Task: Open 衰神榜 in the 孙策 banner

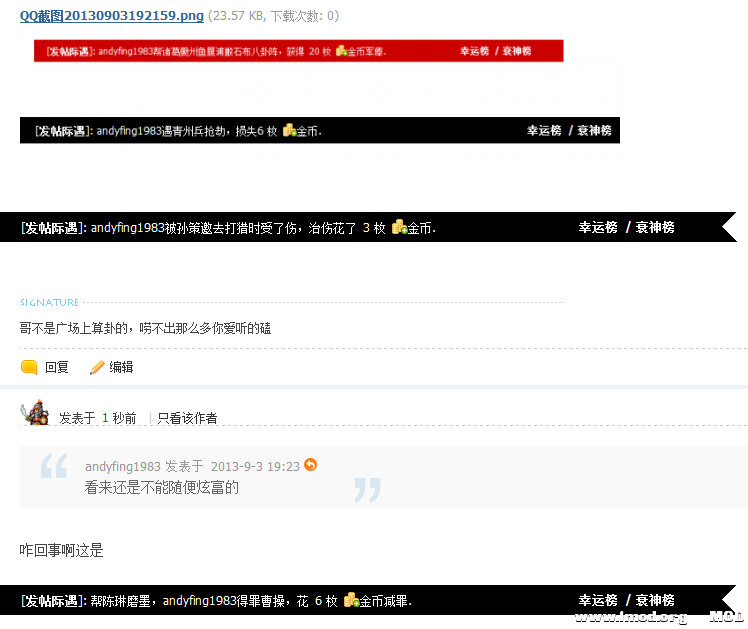Action: coord(654,227)
